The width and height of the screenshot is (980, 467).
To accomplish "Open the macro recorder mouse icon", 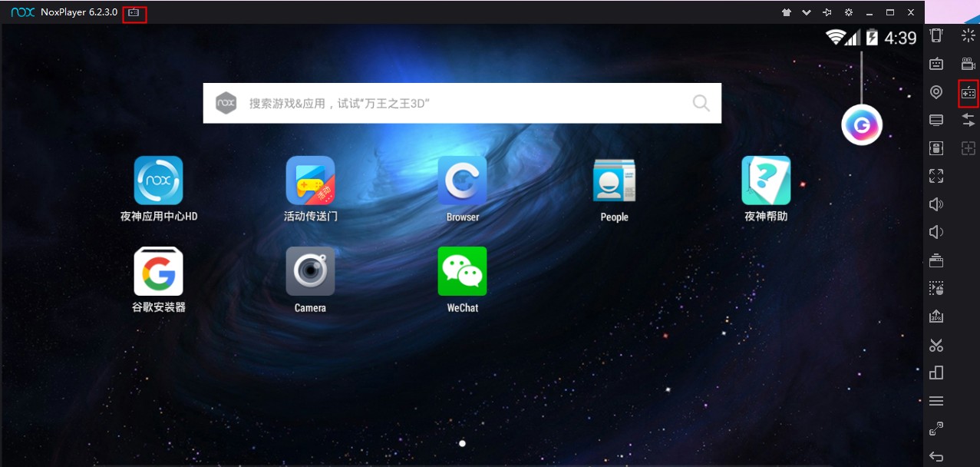I will pyautogui.click(x=936, y=288).
